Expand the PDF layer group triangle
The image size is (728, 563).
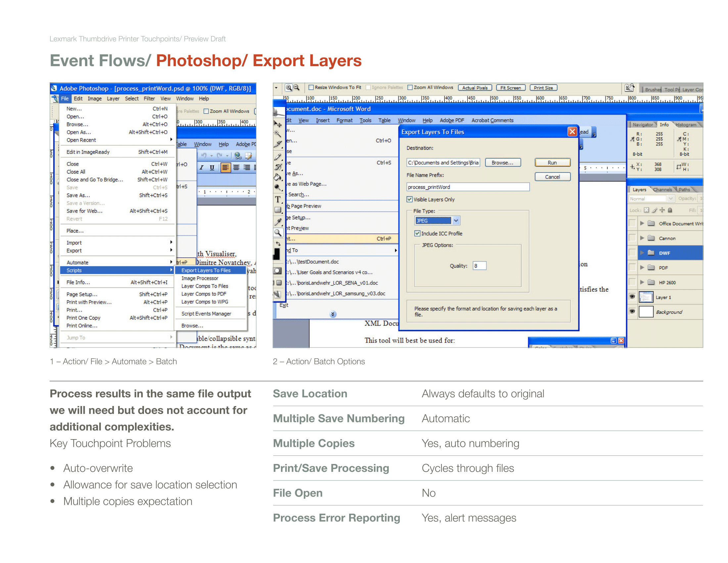pos(642,267)
